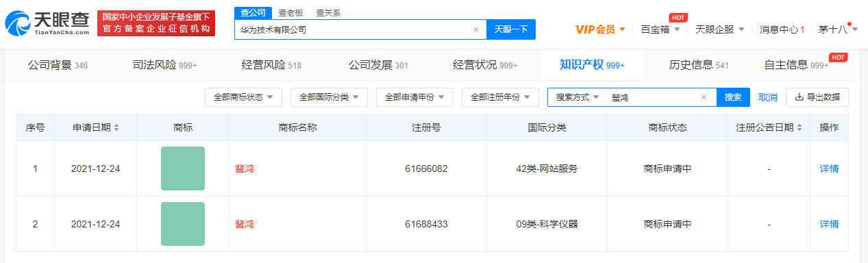
Task: Click registration number 61666082
Action: point(426,168)
